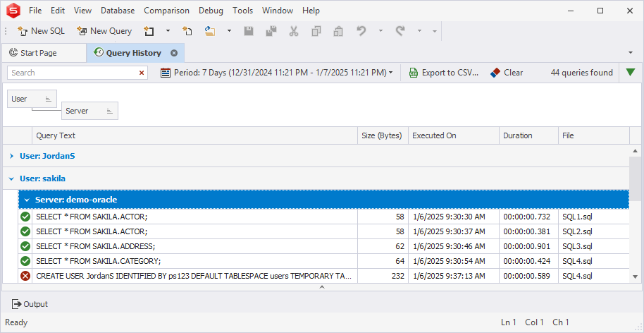Open the Tools menu
The image size is (644, 333).
point(242,11)
